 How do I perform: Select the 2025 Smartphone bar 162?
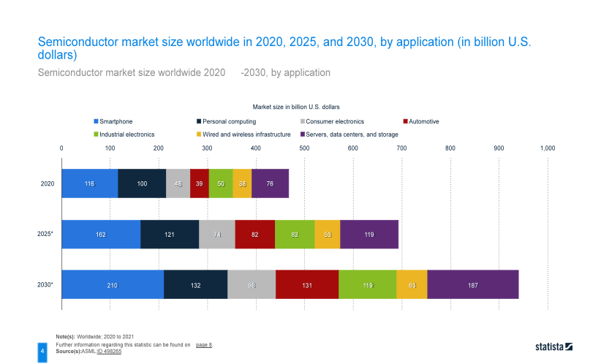(101, 234)
